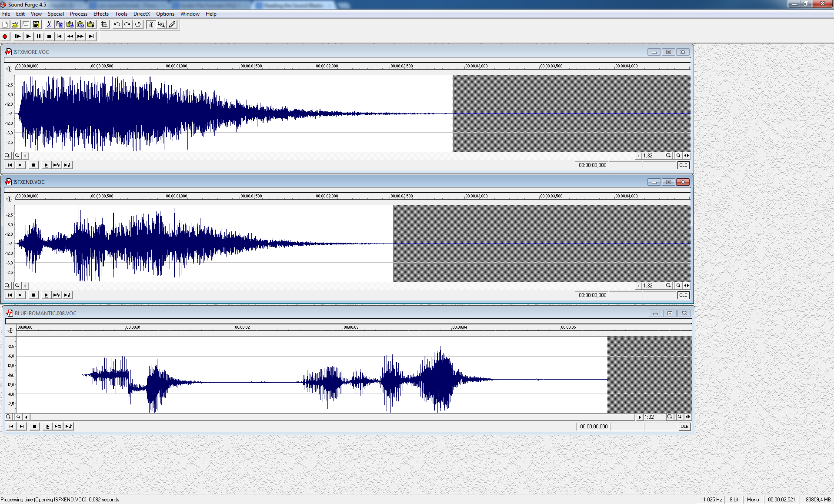The image size is (834, 504).
Task: Click Play Looped in the ISFXMORE.VOC window
Action: point(57,165)
